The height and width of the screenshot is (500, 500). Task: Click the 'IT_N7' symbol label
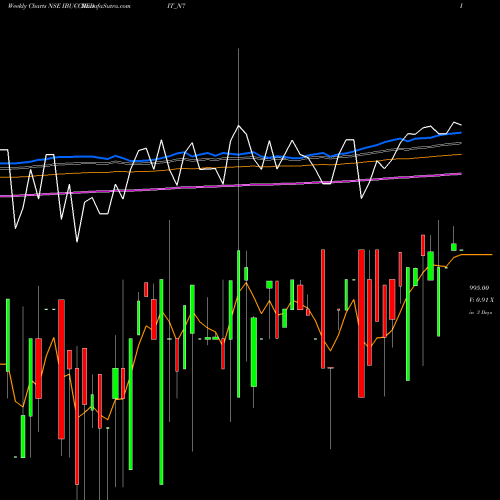[176, 6]
